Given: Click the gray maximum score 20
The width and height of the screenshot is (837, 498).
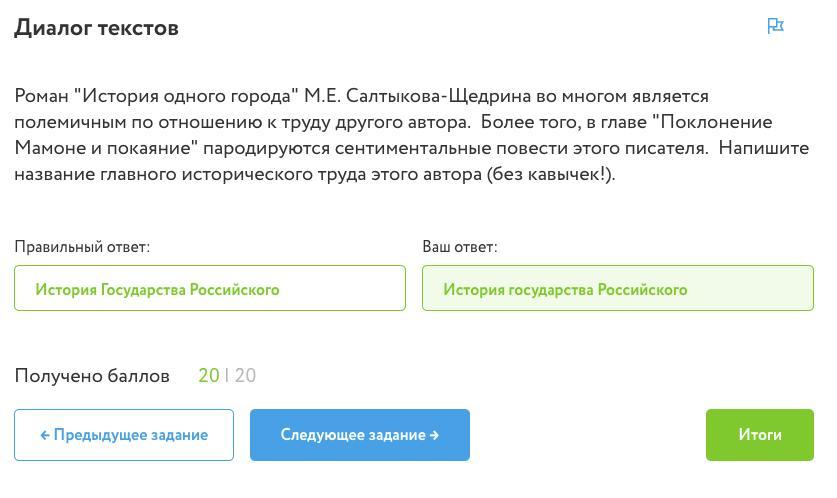Looking at the screenshot, I should pos(245,376).
